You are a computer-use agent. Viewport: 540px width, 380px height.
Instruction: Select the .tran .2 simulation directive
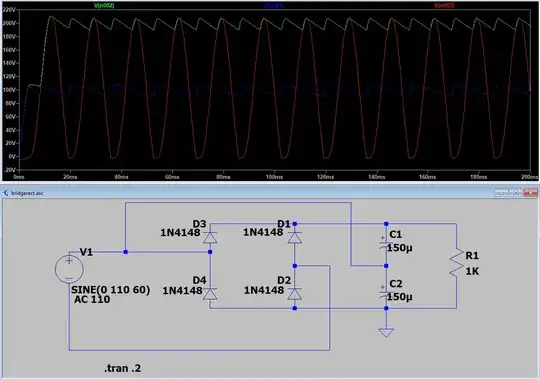coord(123,368)
